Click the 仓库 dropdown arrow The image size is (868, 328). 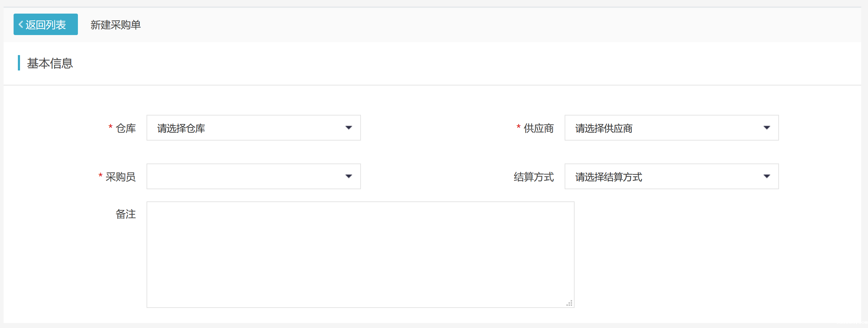tap(349, 128)
